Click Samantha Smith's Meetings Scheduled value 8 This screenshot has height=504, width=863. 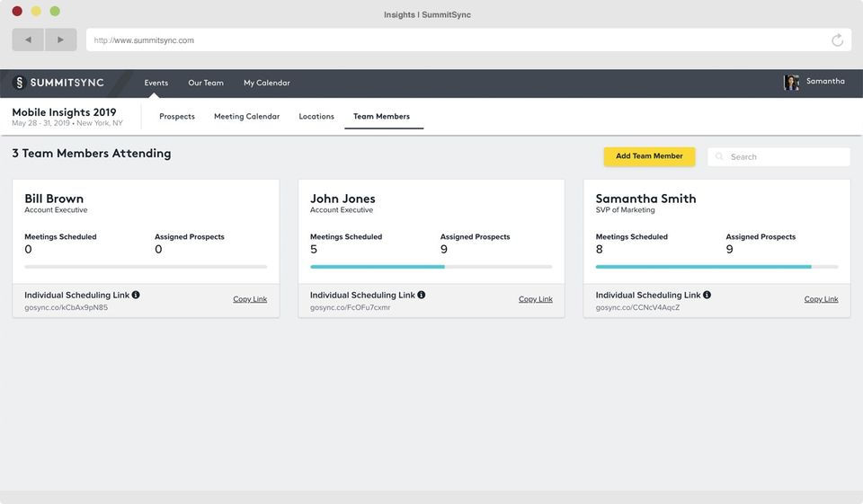pos(600,249)
